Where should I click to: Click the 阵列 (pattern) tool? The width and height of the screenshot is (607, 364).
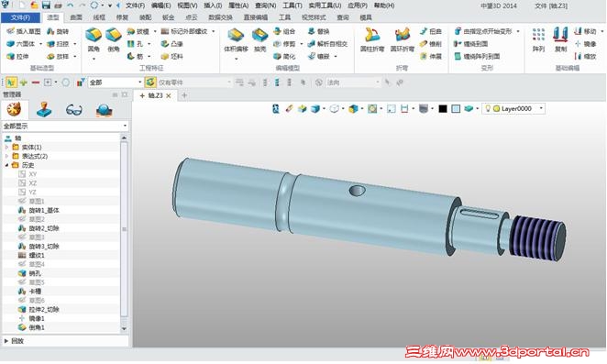click(538, 40)
